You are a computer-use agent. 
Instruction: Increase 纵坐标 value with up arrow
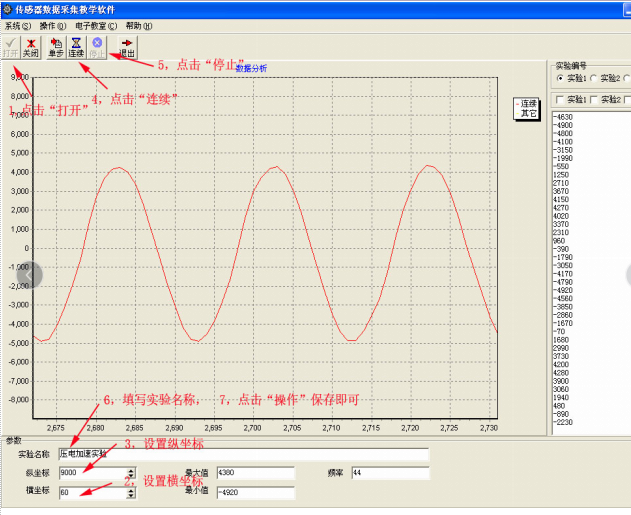[130, 469]
